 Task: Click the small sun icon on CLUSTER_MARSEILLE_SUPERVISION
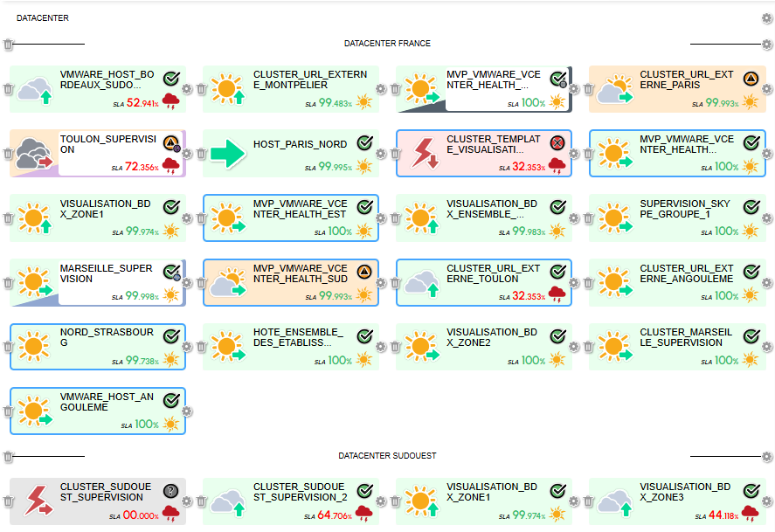[x=750, y=359]
